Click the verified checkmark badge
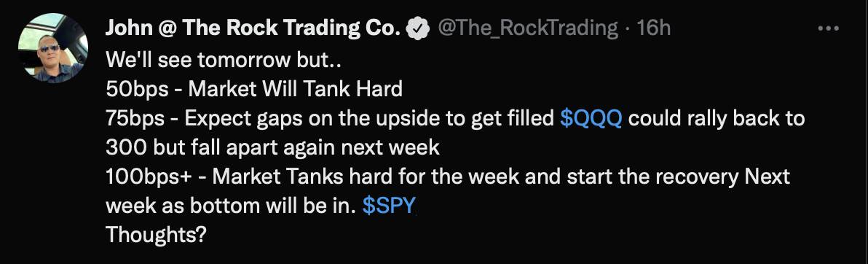Image resolution: width=868 pixels, height=264 pixels. pos(417,28)
